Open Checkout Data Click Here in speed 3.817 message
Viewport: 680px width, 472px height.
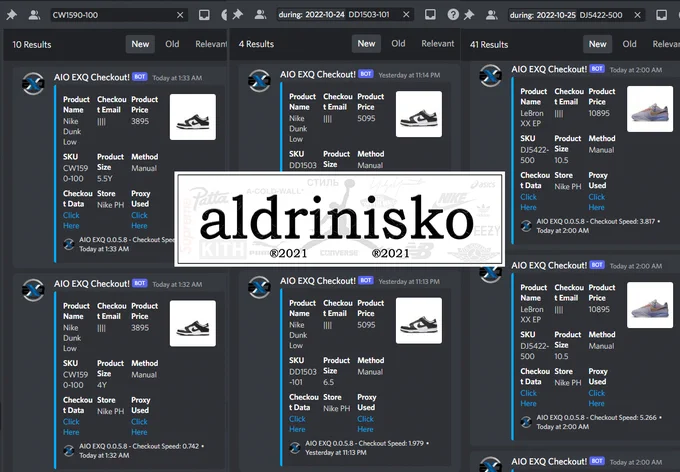click(x=528, y=202)
